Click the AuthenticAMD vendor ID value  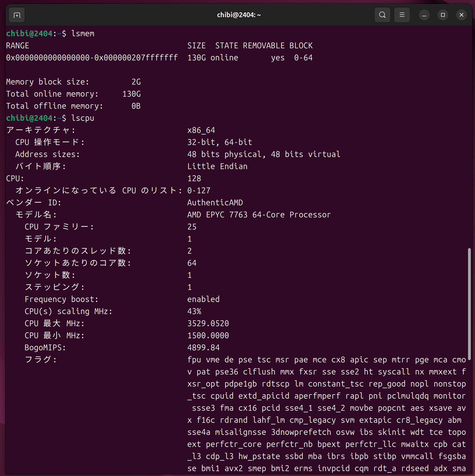215,203
